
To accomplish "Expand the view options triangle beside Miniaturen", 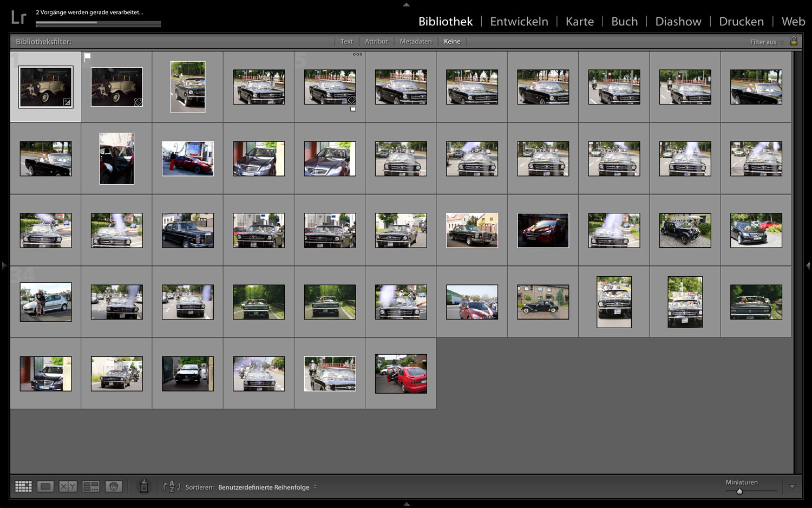I will pos(791,486).
